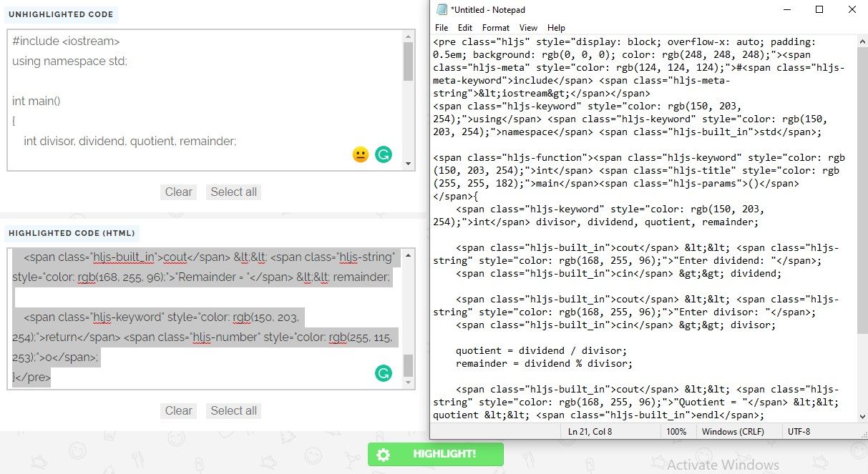Viewport: 868px width, 474px height.
Task: Clear the highlighted HTML output
Action: (x=178, y=410)
